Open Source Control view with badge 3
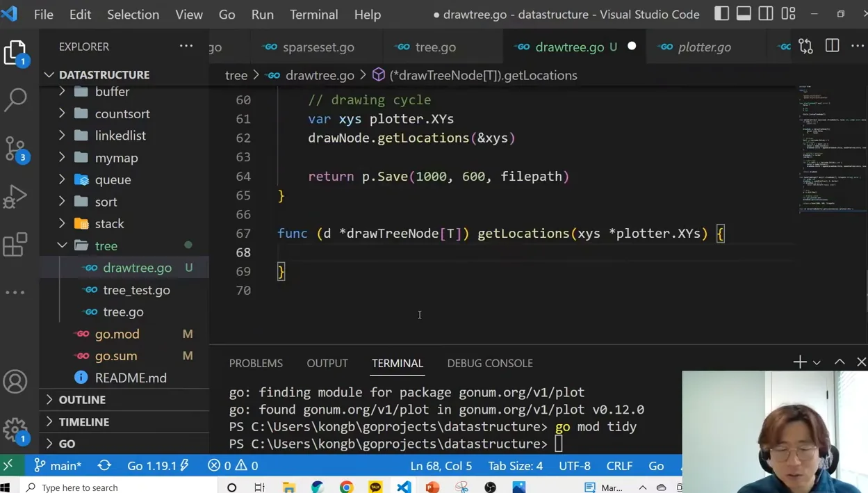868x493 pixels. tap(15, 148)
